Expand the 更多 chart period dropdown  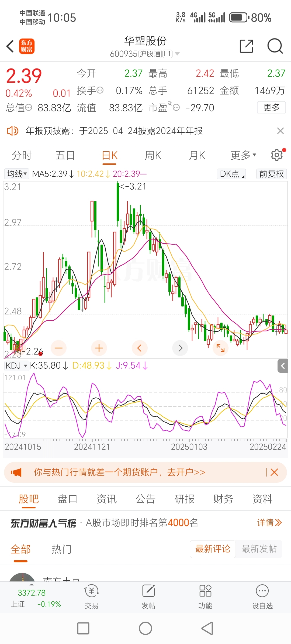tap(243, 155)
